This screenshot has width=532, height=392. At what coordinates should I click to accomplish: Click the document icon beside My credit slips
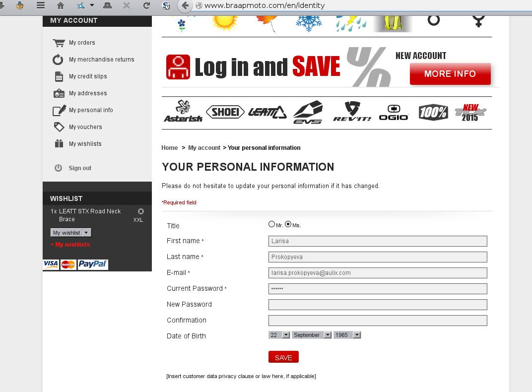pyautogui.click(x=59, y=76)
